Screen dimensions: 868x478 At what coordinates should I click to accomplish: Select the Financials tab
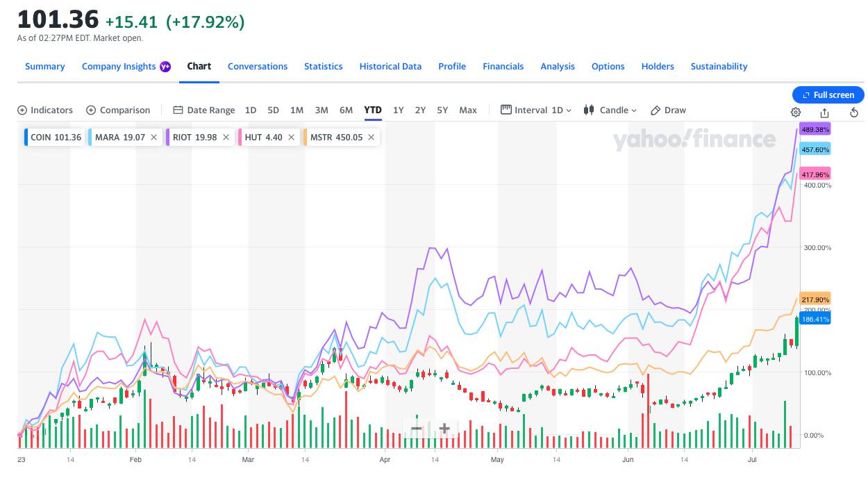pyautogui.click(x=503, y=67)
